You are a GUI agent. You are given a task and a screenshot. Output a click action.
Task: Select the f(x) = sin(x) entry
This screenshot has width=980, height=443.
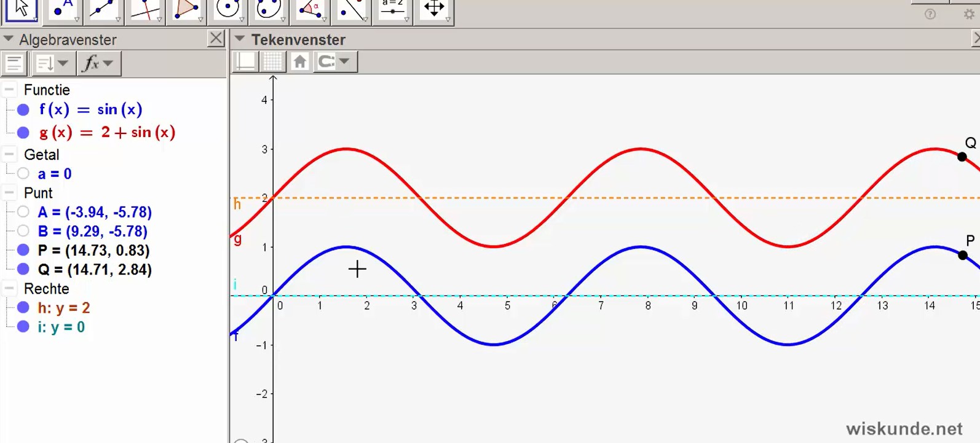pos(91,110)
